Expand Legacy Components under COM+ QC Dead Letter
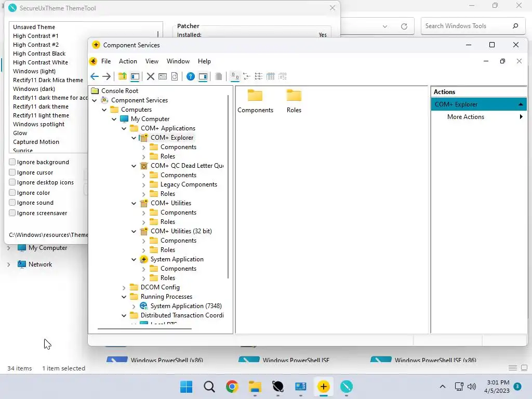Image resolution: width=532 pixels, height=399 pixels. 144,184
